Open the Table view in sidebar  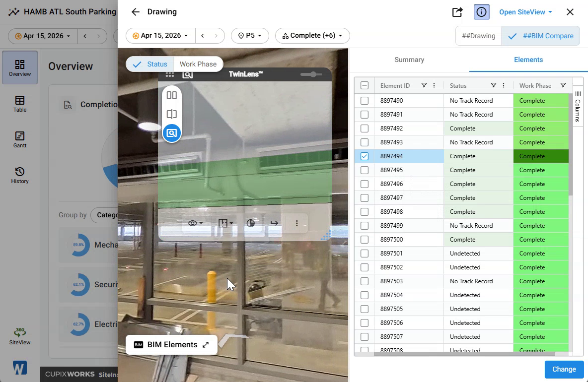(x=20, y=104)
